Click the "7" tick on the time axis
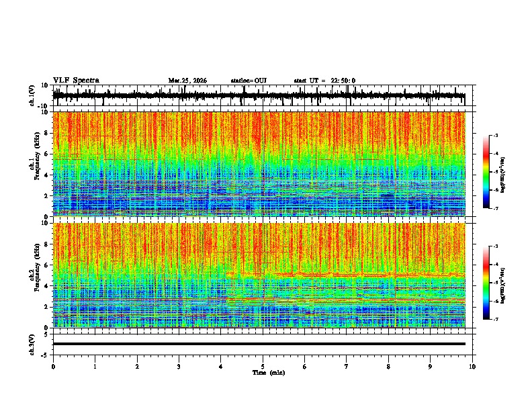Viewport: 532px width, 411px height. click(347, 367)
